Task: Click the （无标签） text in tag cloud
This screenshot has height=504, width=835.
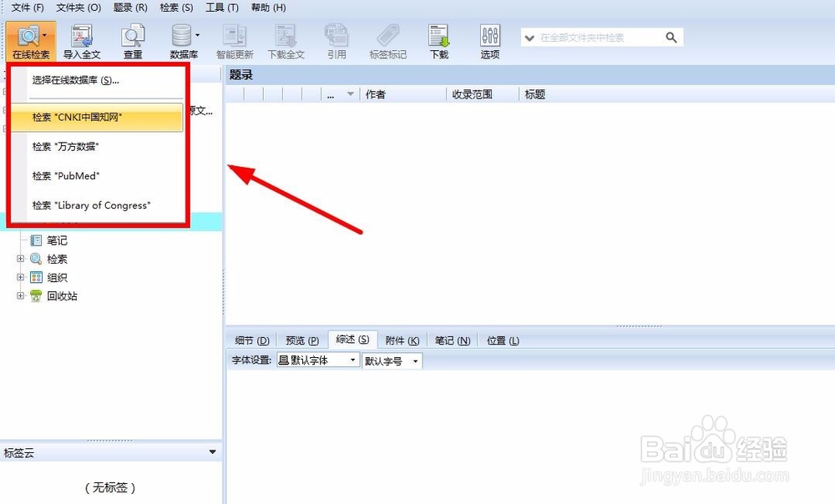Action: (111, 487)
